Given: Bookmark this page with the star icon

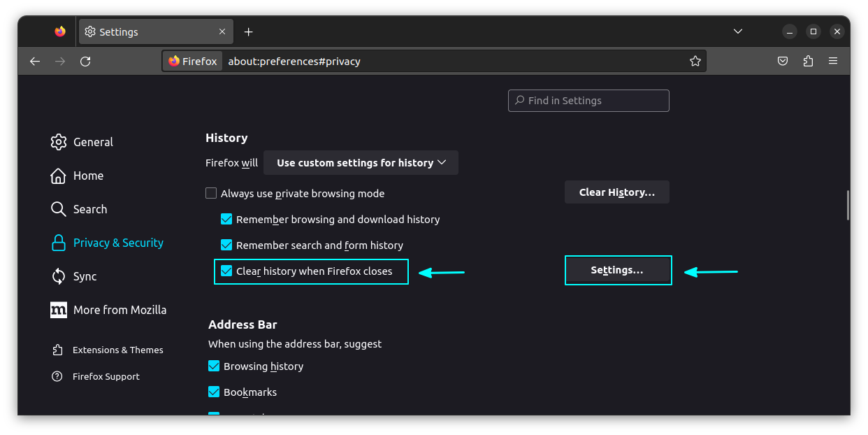Looking at the screenshot, I should click(x=695, y=61).
